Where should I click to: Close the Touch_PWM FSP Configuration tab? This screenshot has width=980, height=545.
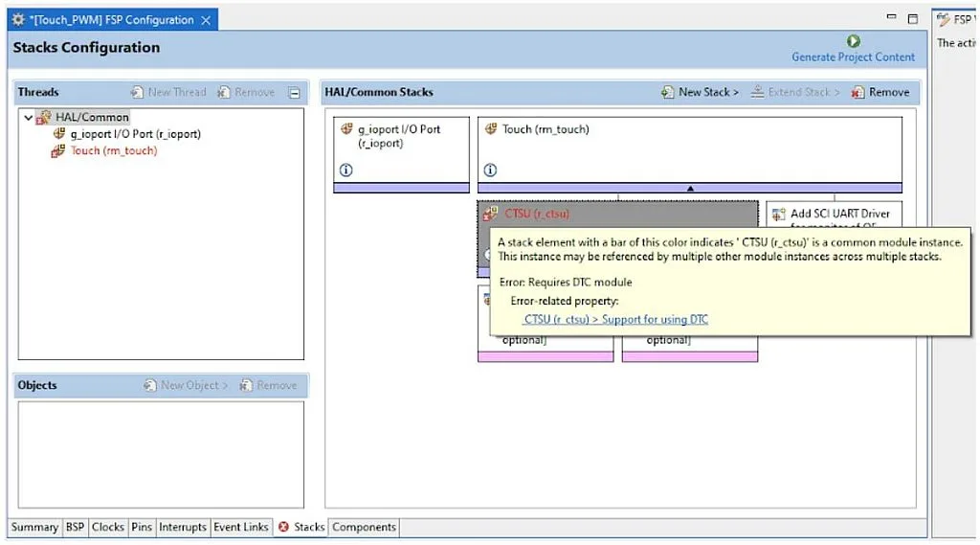click(206, 20)
